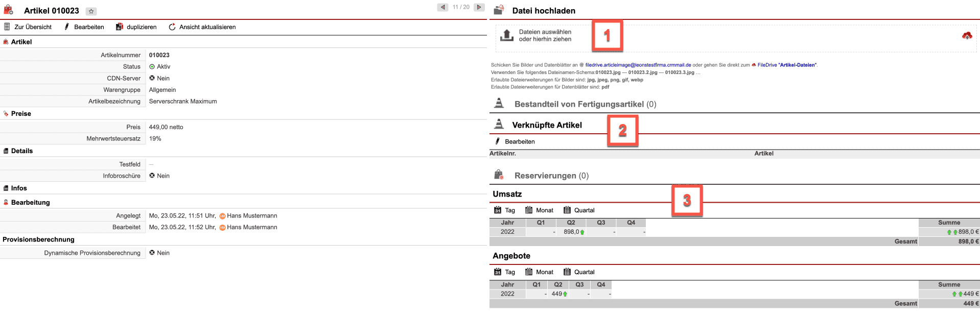Click Bearbeiten in the article toolbar
Screen dimensions: 980x316
(x=84, y=27)
